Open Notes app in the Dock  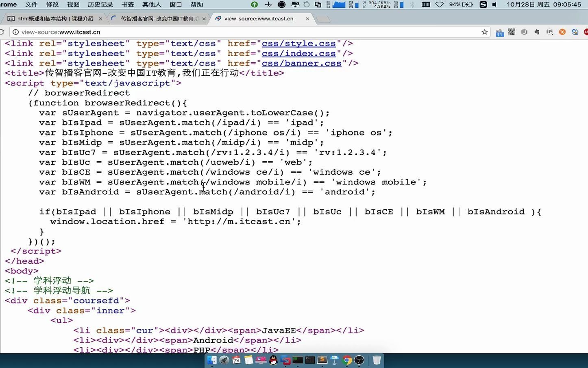[x=248, y=360]
